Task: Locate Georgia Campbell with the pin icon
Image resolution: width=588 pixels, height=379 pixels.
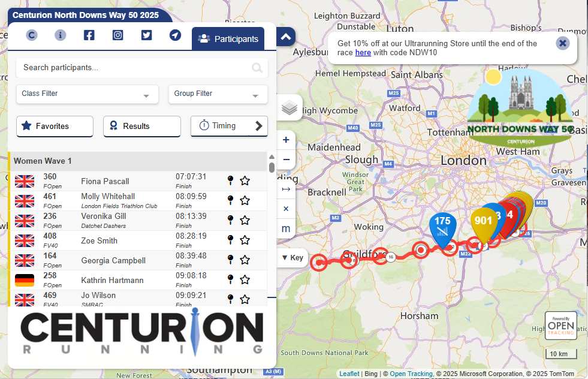Action: (231, 260)
